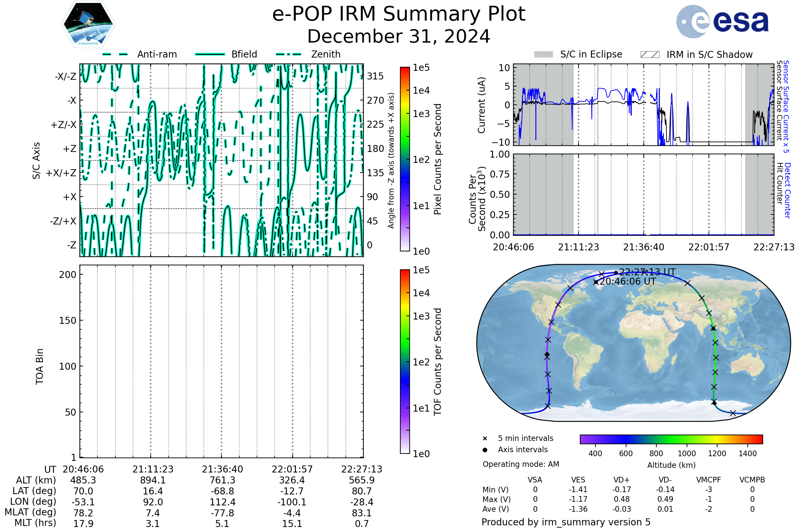798x532 pixels.
Task: Click the S/C in Eclipse gray swatch
Action: (543, 55)
